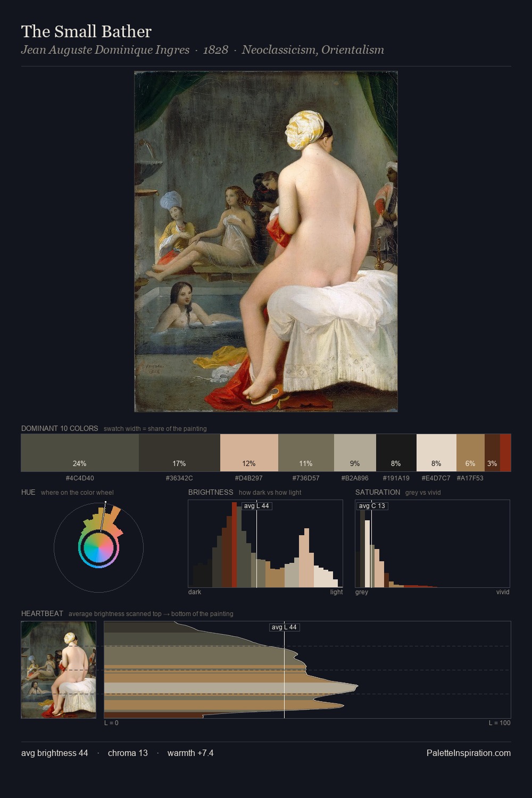Click the hex code #736D57
The image size is (532, 798).
[306, 478]
